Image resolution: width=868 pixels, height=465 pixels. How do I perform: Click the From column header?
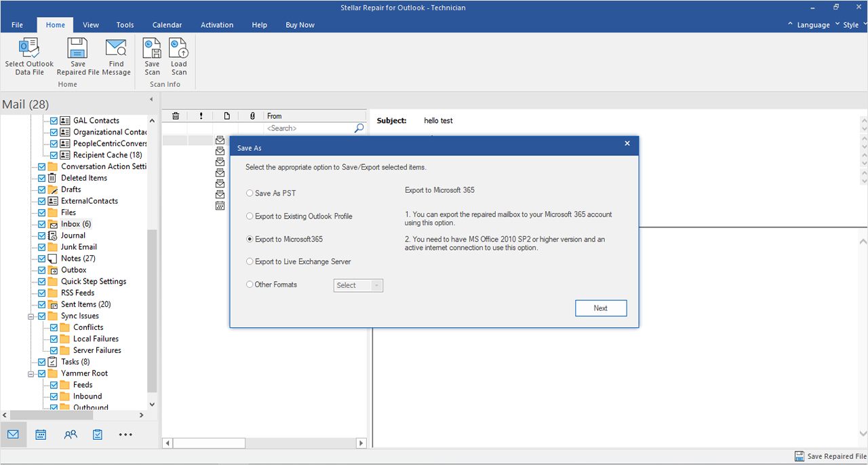click(x=315, y=116)
